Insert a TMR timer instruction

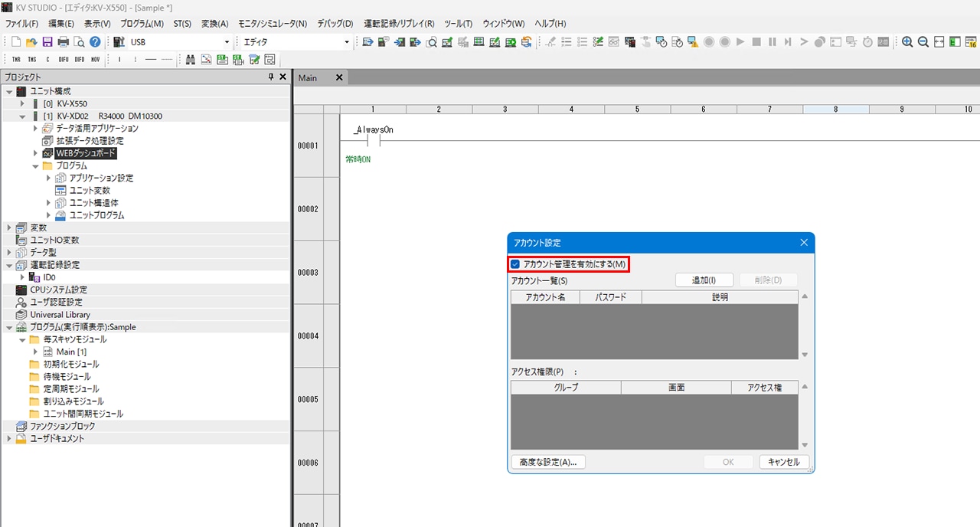pyautogui.click(x=16, y=60)
